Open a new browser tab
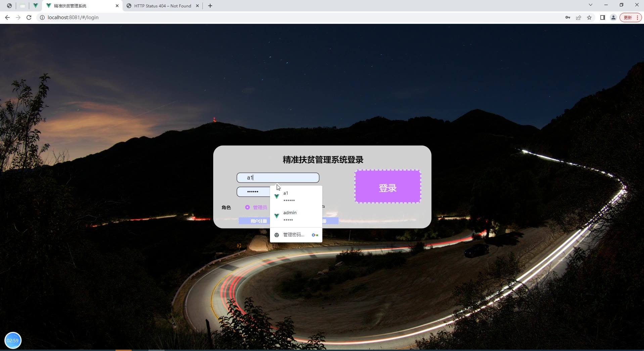This screenshot has width=644, height=351. 210,6
